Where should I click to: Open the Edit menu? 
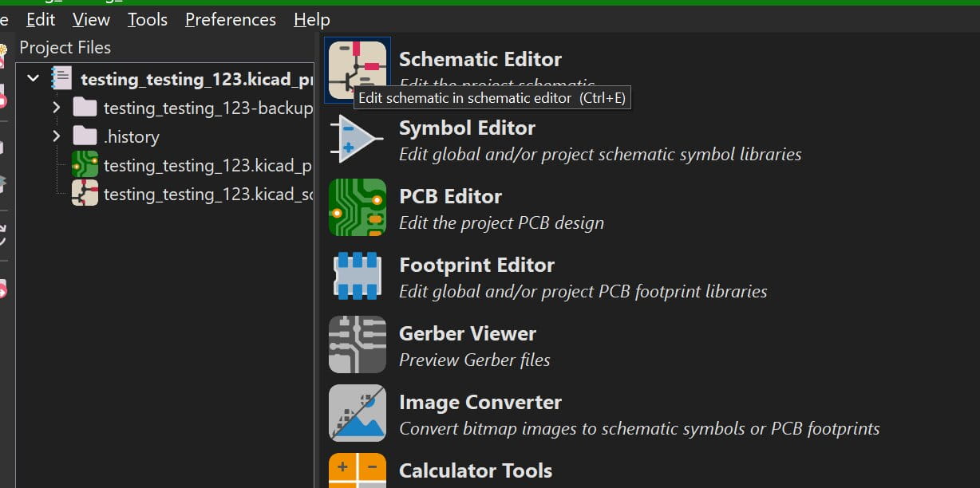click(41, 20)
